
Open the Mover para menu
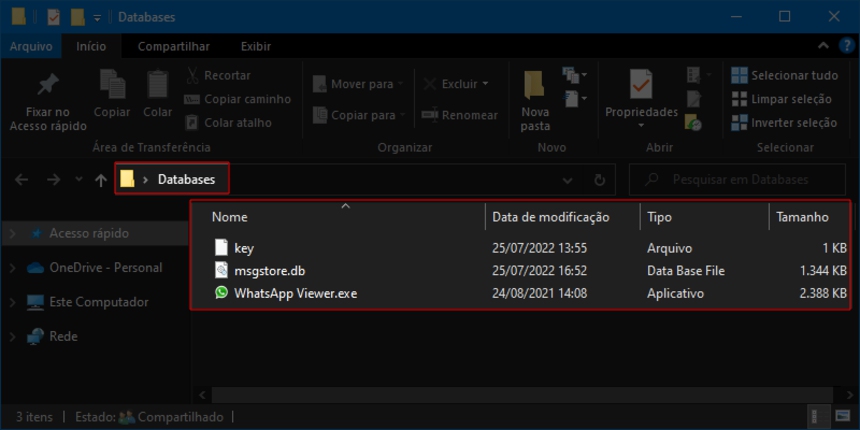(x=358, y=84)
